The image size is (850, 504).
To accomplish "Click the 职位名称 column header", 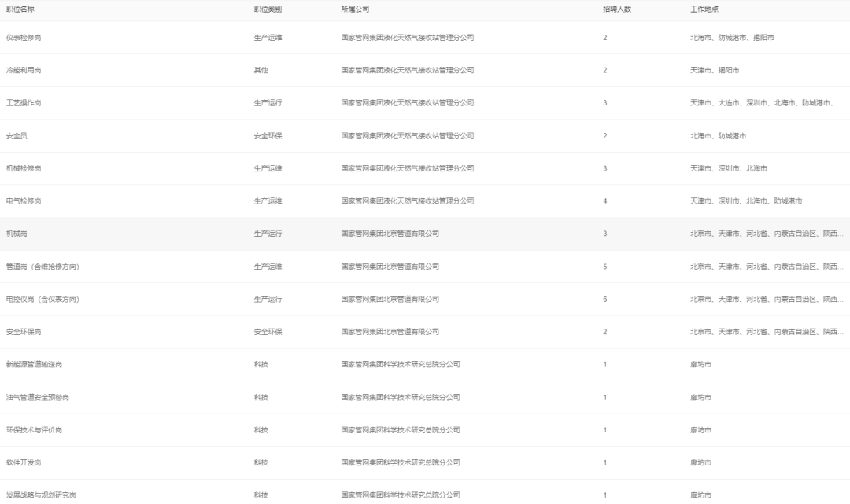I will (x=20, y=9).
